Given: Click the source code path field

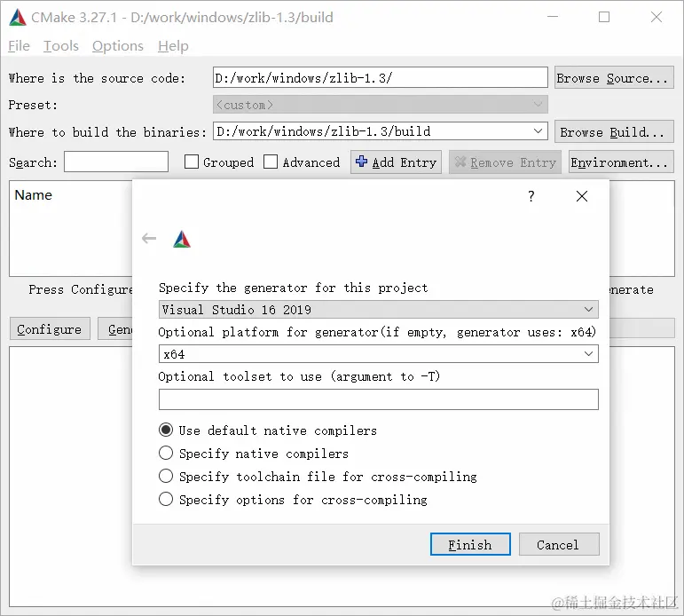Looking at the screenshot, I should coord(380,78).
